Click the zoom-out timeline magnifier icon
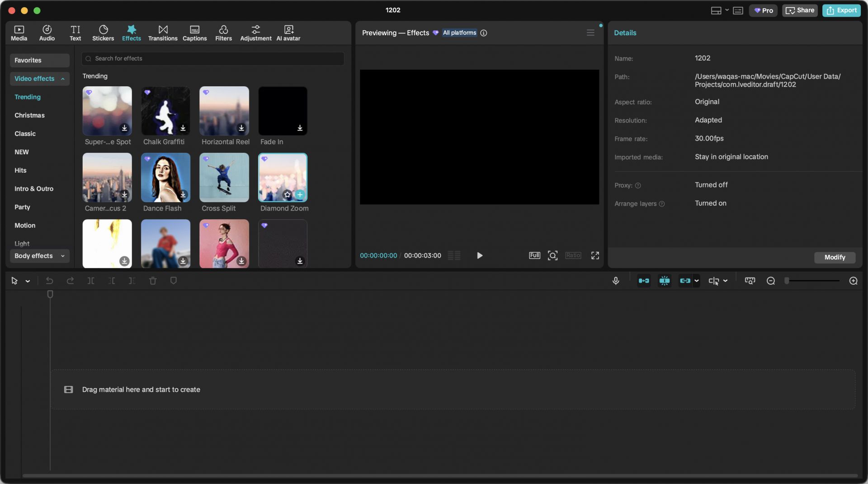The image size is (868, 484). click(771, 281)
